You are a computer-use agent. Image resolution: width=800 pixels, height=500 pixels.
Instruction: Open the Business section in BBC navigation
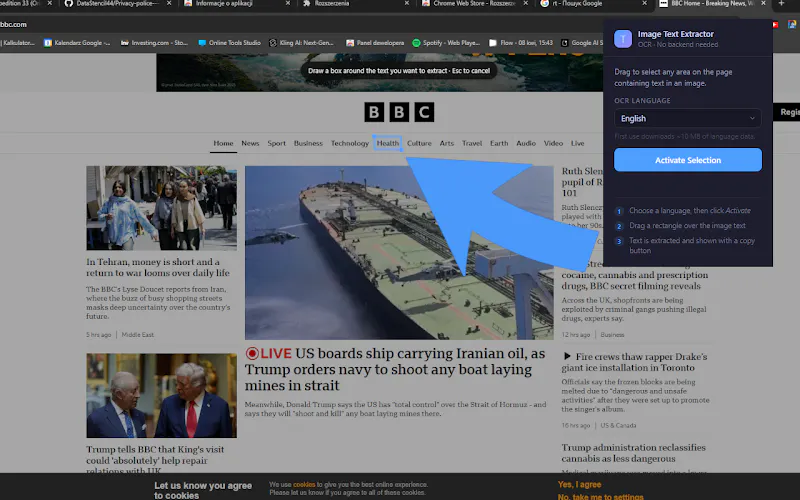click(308, 143)
